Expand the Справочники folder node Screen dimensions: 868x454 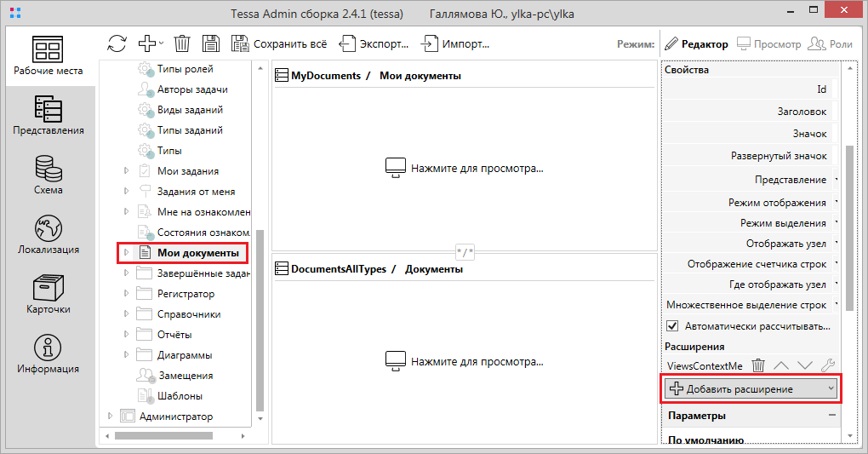[x=127, y=314]
